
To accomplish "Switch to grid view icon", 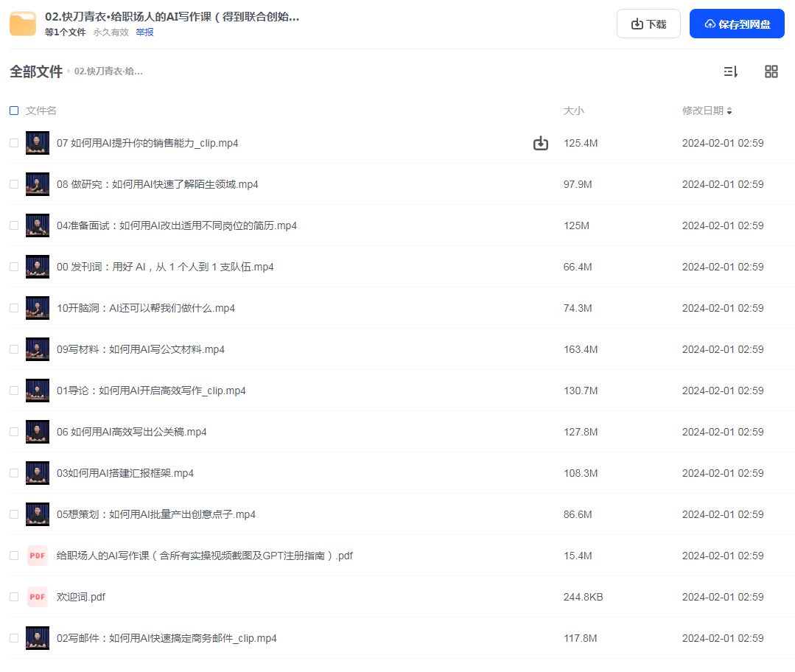I will [x=771, y=71].
